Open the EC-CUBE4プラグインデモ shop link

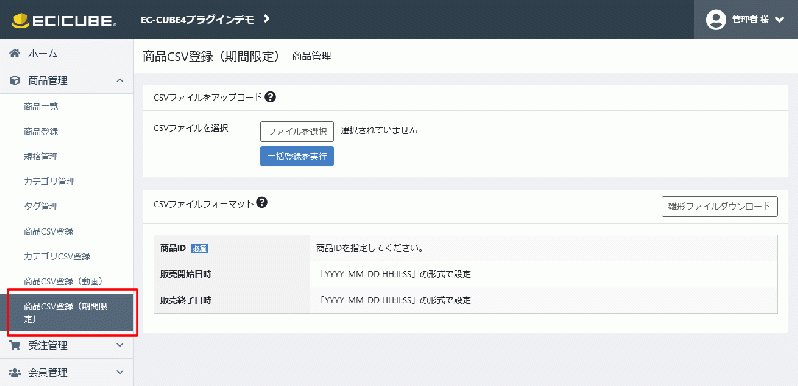pyautogui.click(x=197, y=19)
